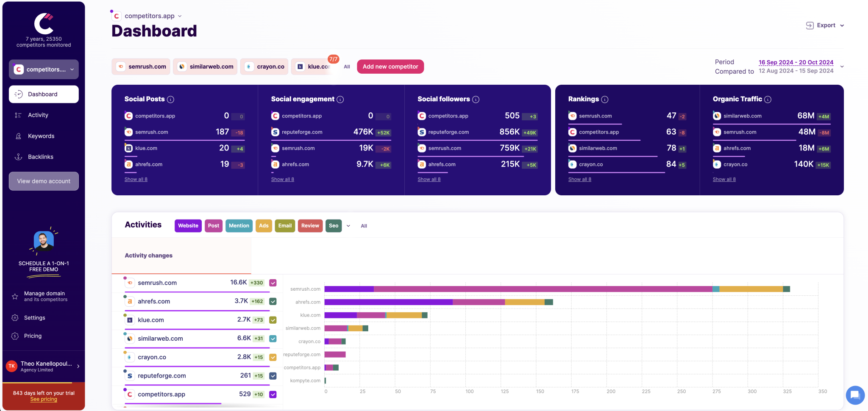This screenshot has width=868, height=411.
Task: Open See pricing link in trial banner
Action: [43, 399]
